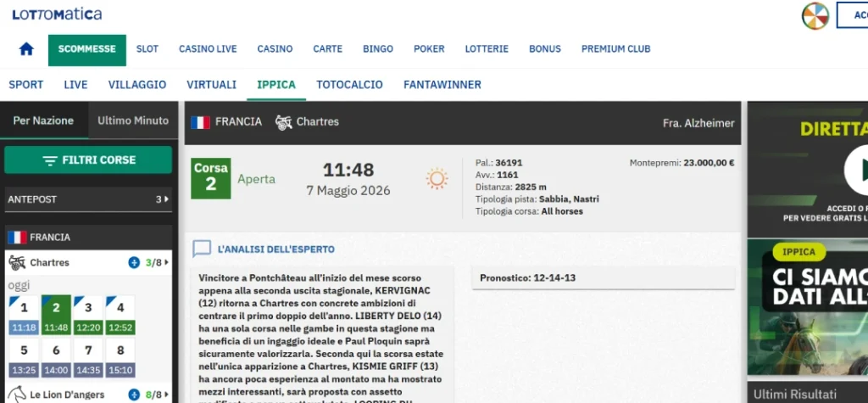This screenshot has width=868, height=403.
Task: Open the colorful wheel icon at top right
Action: pos(815,15)
